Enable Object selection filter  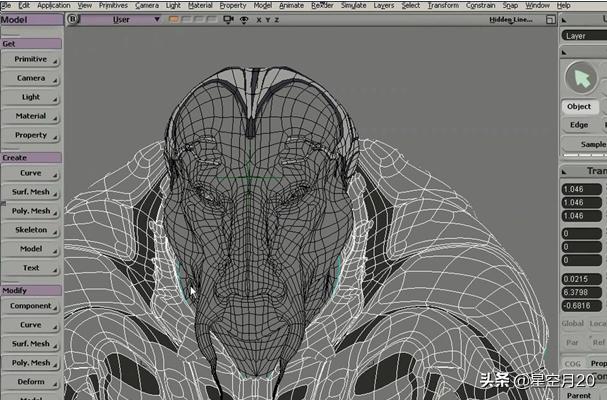579,107
